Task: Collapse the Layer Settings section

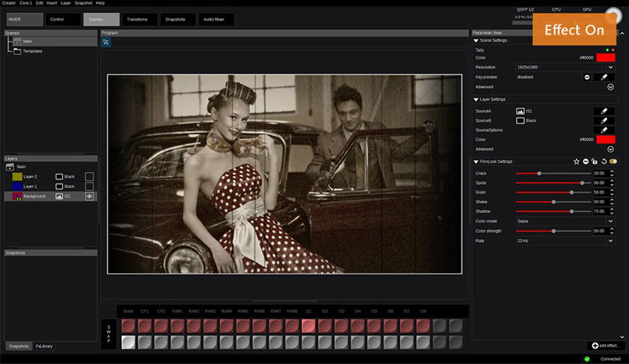Action: [476, 100]
